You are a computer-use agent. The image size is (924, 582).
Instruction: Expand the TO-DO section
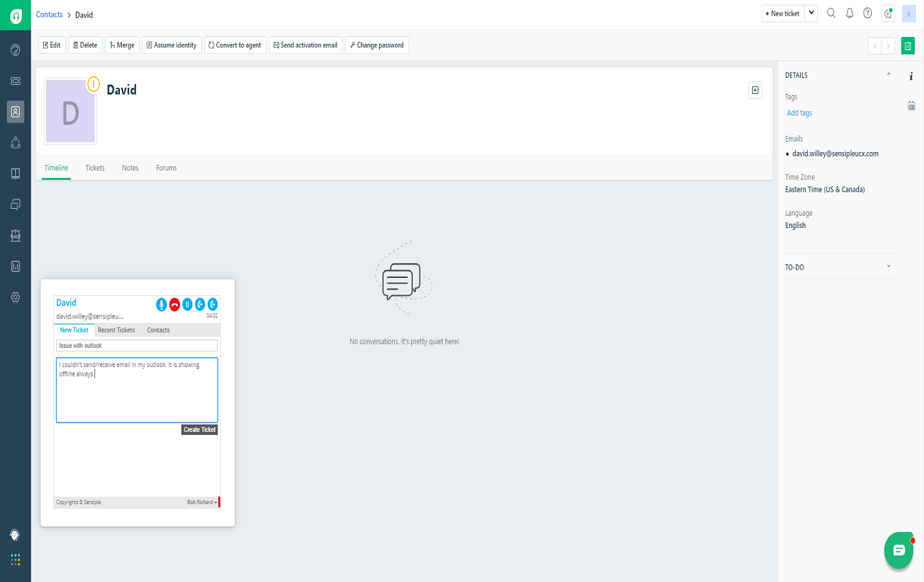pyautogui.click(x=888, y=266)
